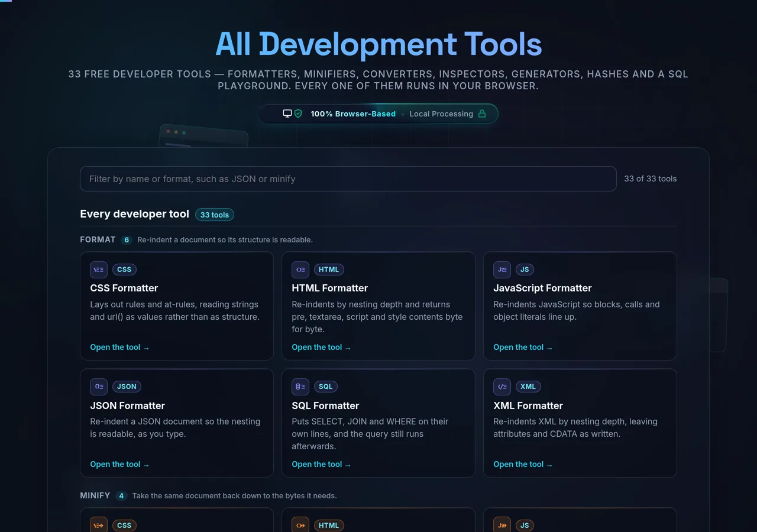Click the JavaScript Formatter card icon
This screenshot has height=532, width=757.
click(502, 270)
